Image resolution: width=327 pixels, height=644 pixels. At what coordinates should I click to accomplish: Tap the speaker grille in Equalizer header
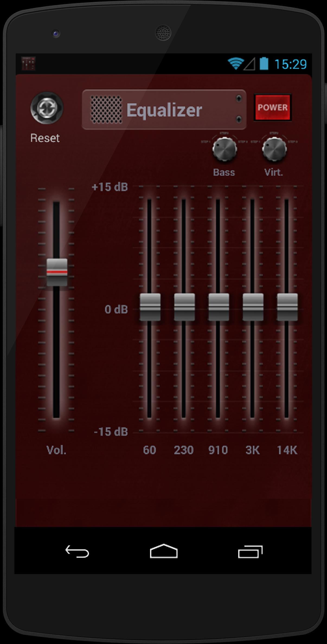106,110
